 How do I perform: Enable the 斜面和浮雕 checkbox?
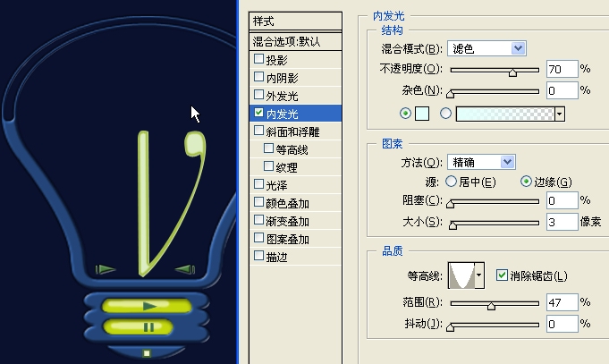coord(258,131)
